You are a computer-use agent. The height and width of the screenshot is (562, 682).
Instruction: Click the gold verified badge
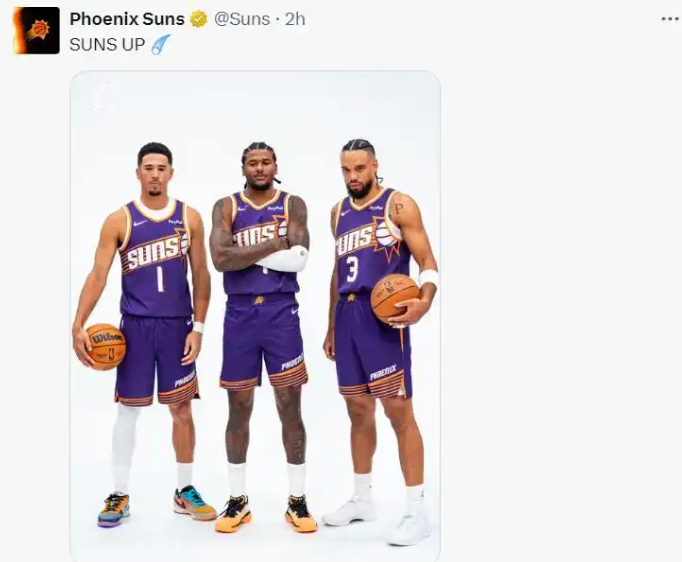pos(198,20)
